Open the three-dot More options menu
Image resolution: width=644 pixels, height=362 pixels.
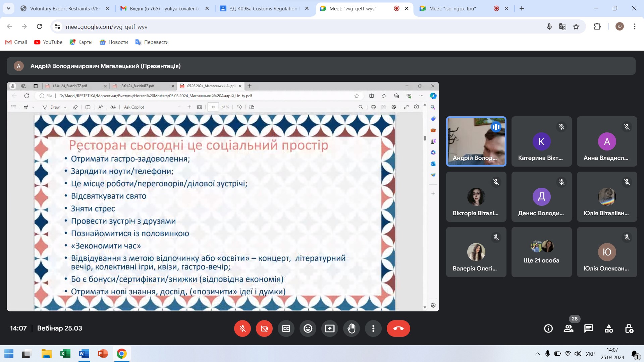coord(373,328)
